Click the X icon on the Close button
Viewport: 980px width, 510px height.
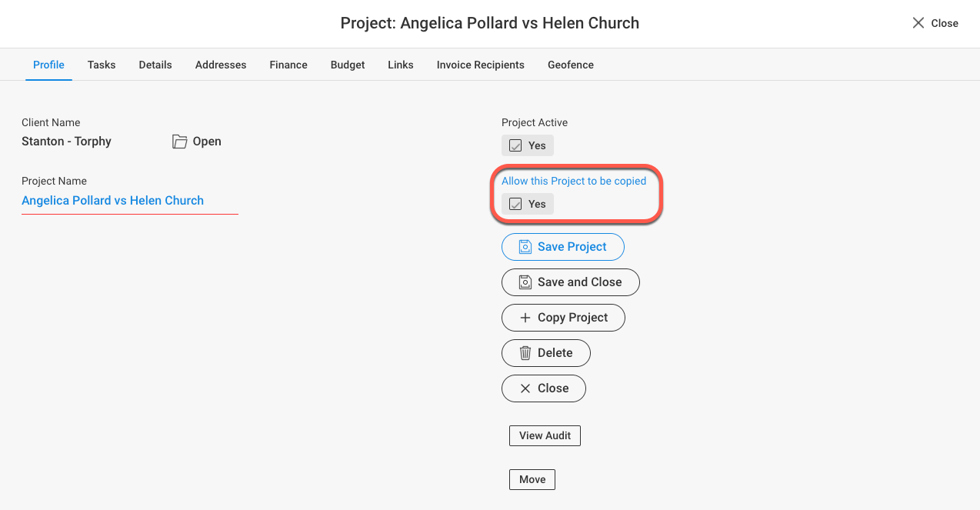pos(525,388)
